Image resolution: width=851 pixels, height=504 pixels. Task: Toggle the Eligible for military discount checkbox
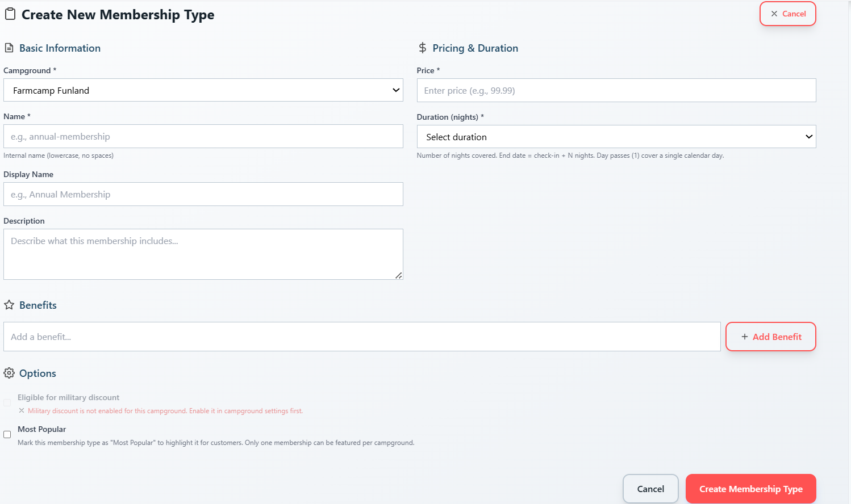tap(7, 402)
